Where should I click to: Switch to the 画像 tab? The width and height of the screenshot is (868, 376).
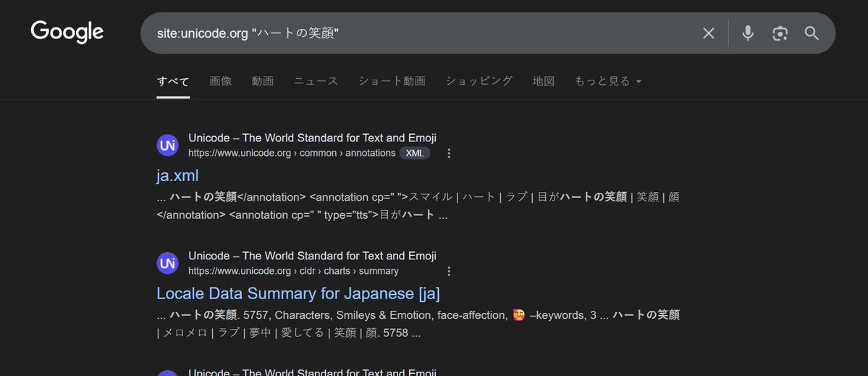pyautogui.click(x=220, y=81)
